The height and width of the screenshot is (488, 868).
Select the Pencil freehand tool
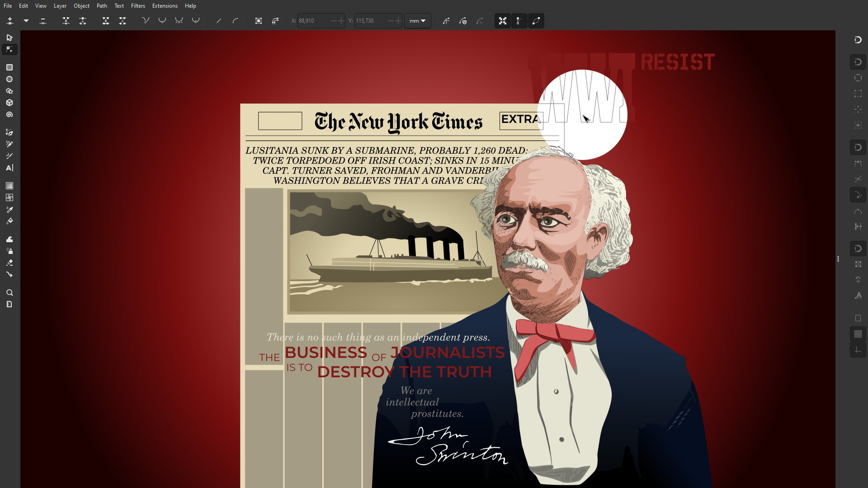tap(9, 144)
